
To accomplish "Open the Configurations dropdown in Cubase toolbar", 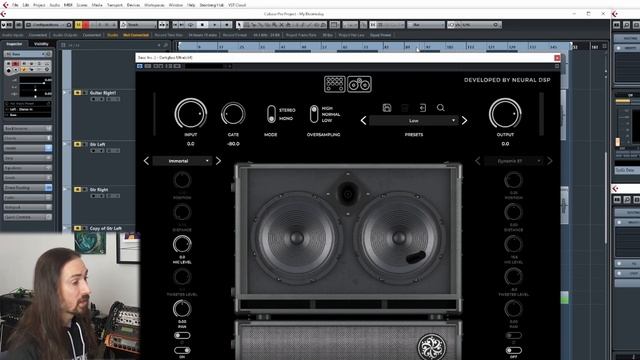I will click(49, 25).
